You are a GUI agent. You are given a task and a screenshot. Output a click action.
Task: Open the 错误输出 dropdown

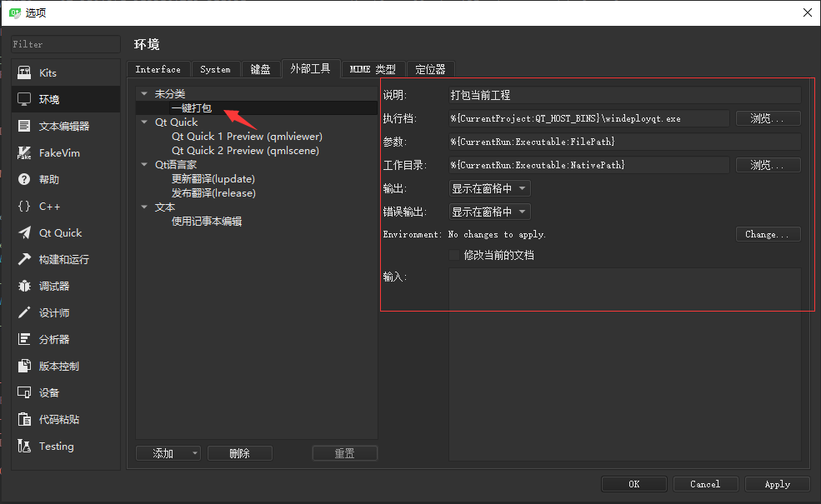489,212
